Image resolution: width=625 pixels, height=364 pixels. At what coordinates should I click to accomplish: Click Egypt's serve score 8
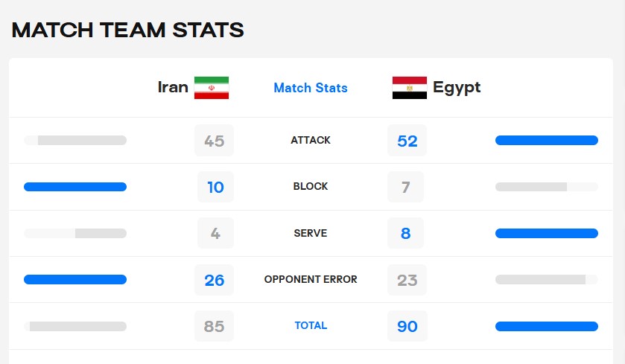pos(406,234)
